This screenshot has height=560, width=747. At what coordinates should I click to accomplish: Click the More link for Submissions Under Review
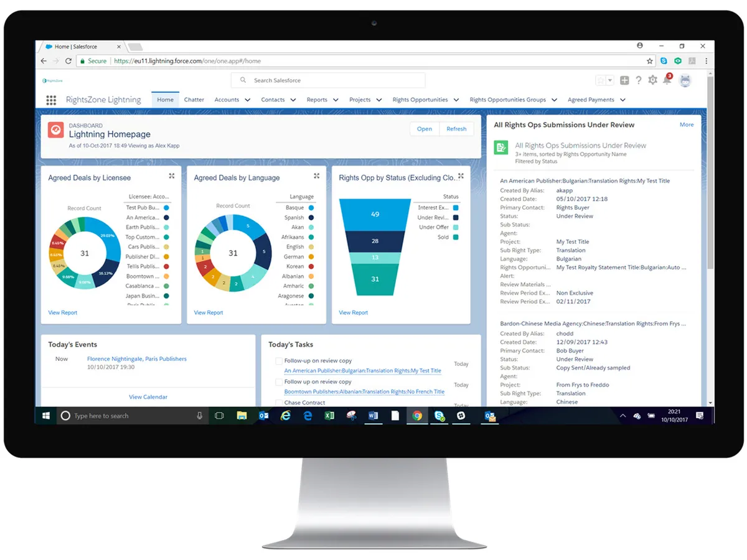pyautogui.click(x=687, y=124)
